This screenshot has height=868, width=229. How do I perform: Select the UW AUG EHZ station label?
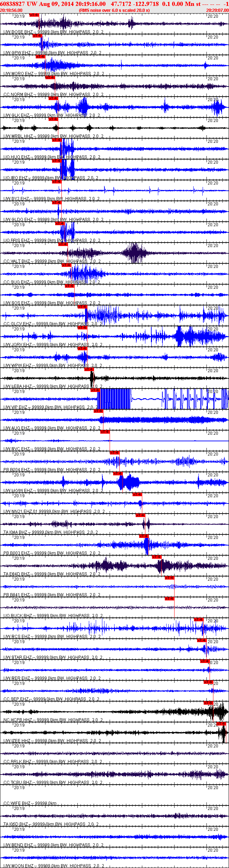pyautogui.click(x=17, y=428)
